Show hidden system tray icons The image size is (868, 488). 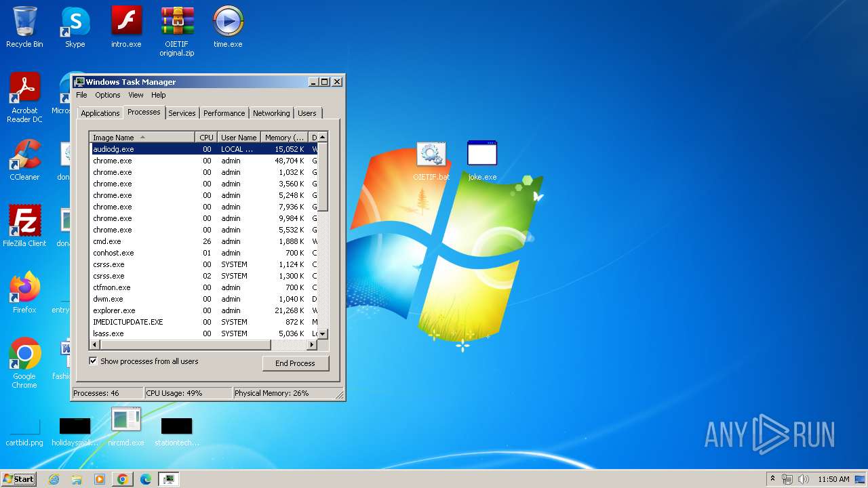tap(772, 479)
